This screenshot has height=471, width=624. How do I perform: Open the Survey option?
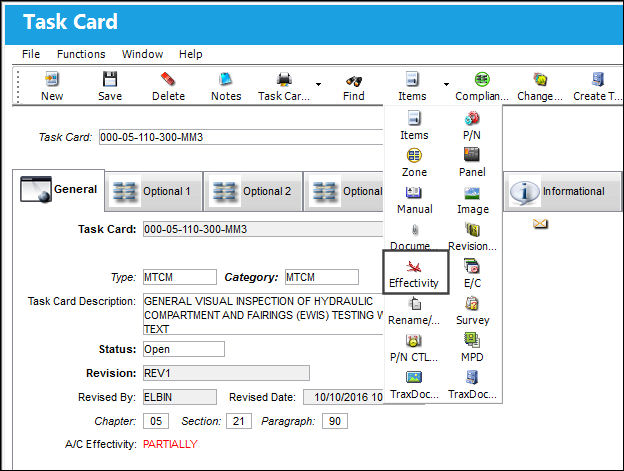(x=472, y=311)
